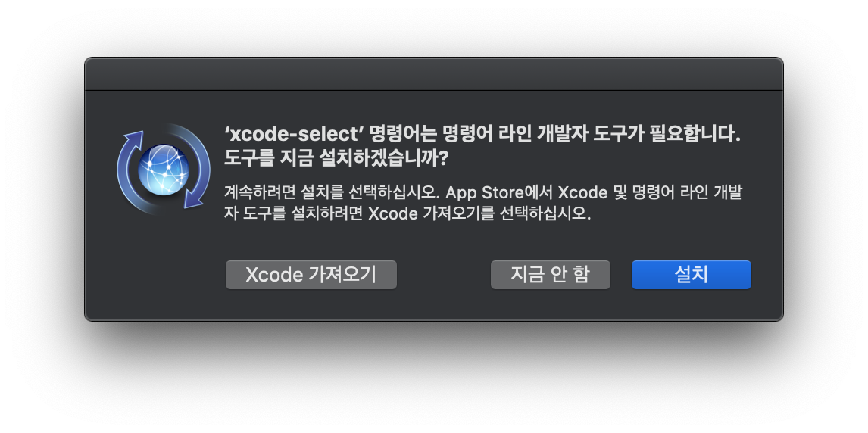Click the dialog's empty title bar

coord(434,74)
